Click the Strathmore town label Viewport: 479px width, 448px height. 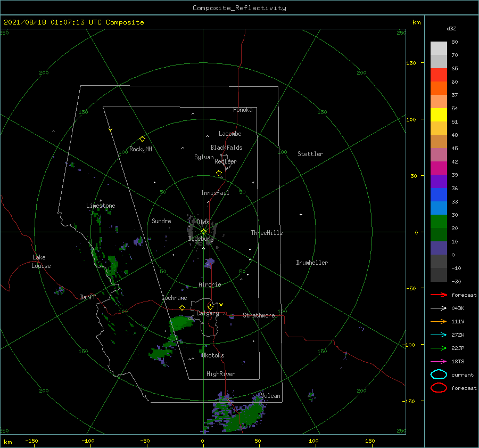(x=259, y=315)
